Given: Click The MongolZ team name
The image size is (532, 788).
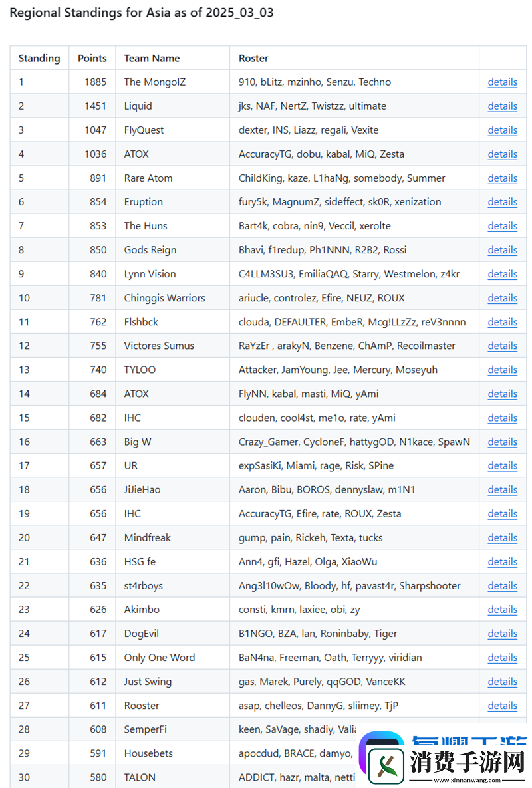Looking at the screenshot, I should [155, 82].
